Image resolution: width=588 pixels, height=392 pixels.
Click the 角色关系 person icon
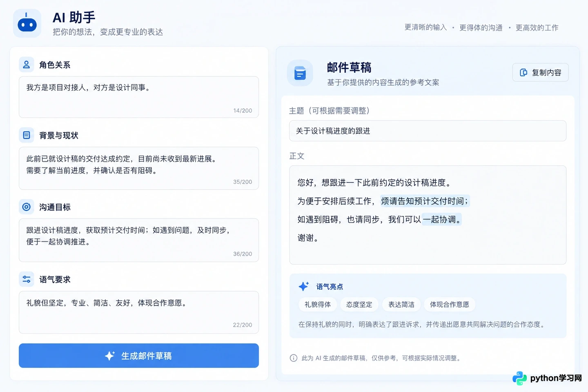coord(27,65)
